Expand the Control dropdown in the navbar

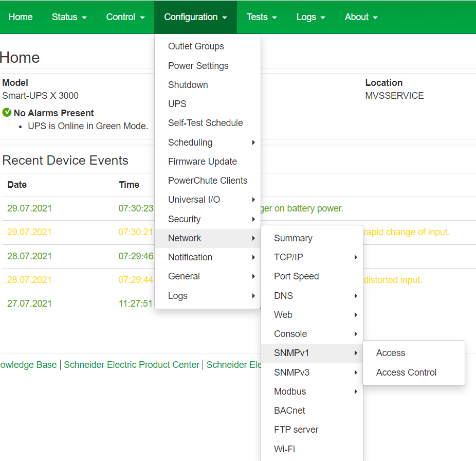coord(125,17)
